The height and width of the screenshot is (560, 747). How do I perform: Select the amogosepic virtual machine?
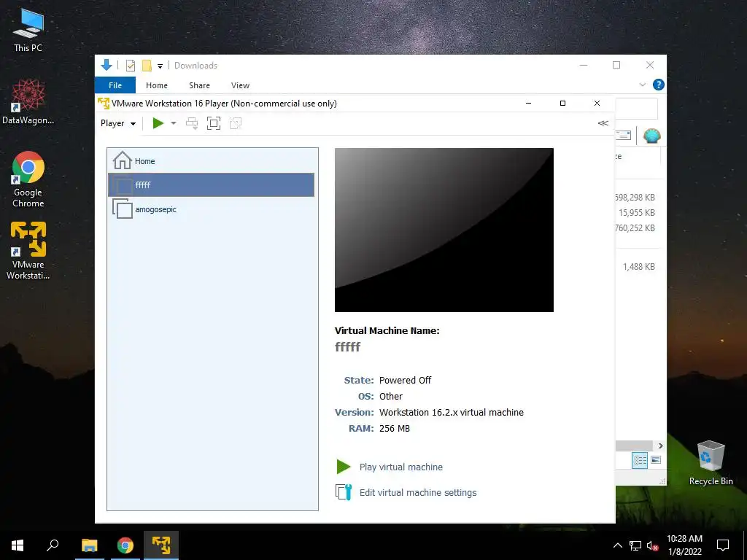pos(211,209)
